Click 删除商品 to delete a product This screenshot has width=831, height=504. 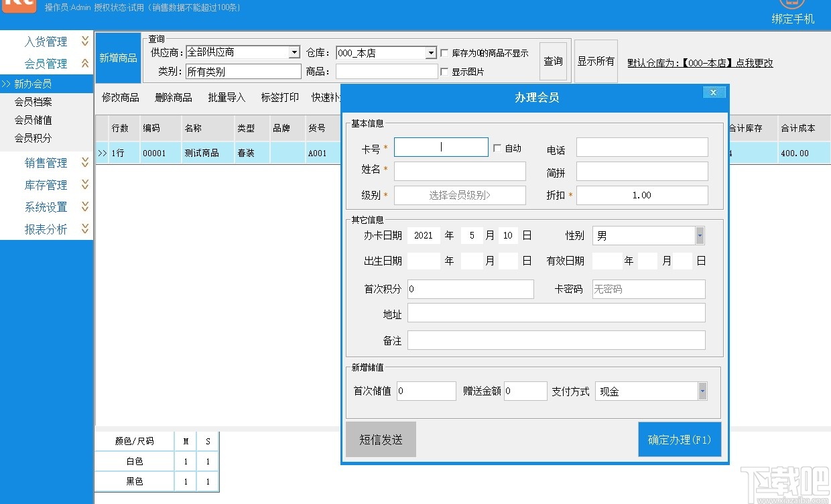point(173,97)
